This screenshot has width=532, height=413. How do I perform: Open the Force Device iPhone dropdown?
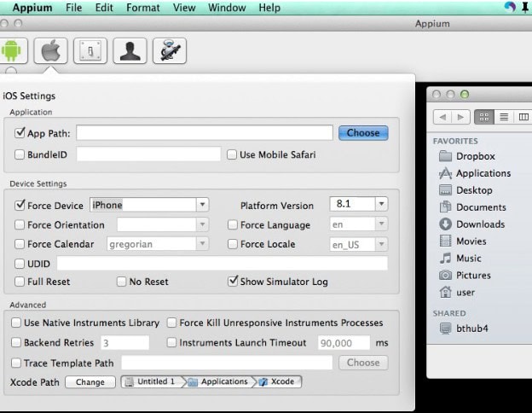tap(202, 205)
